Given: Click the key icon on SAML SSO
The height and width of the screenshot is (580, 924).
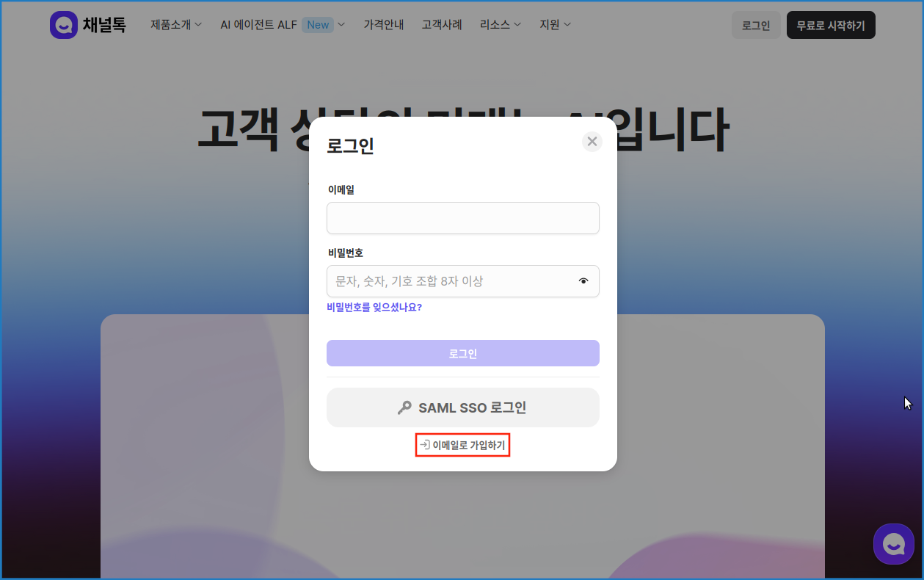Looking at the screenshot, I should point(404,408).
